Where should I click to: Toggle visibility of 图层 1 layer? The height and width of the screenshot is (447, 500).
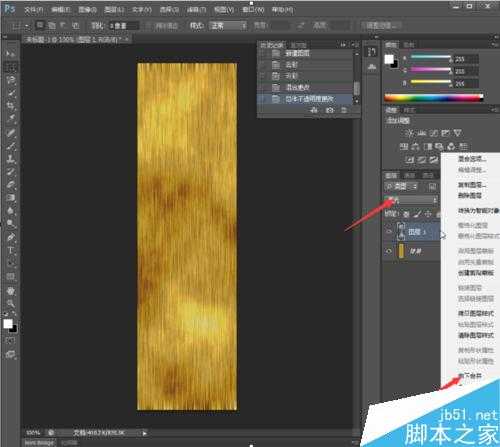[x=388, y=231]
